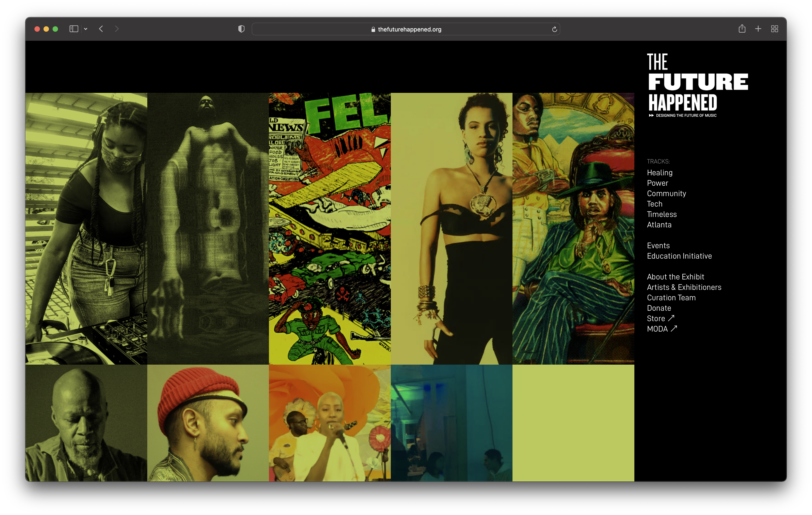Screen dimensions: 812x515
Task: Expand the sidebar options dropdown chevron
Action: point(86,29)
